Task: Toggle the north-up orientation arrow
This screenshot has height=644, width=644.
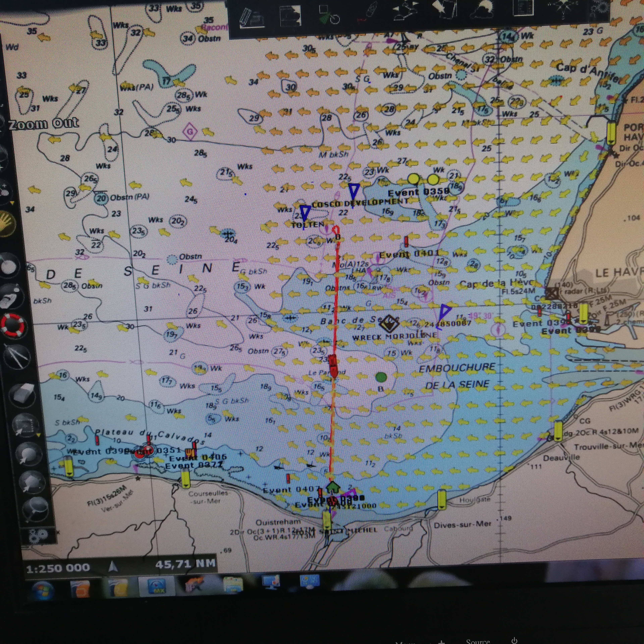Action: click(x=113, y=566)
